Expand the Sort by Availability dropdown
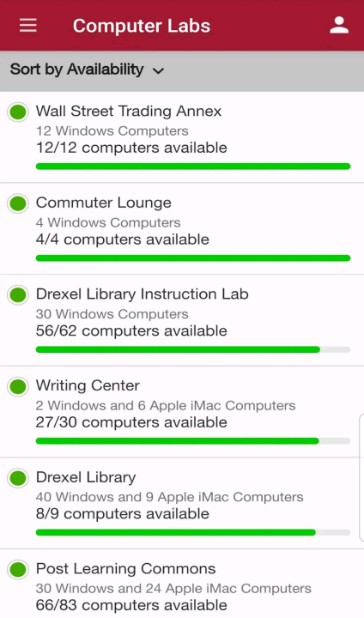Screen dimensions: 364x618 point(87,70)
